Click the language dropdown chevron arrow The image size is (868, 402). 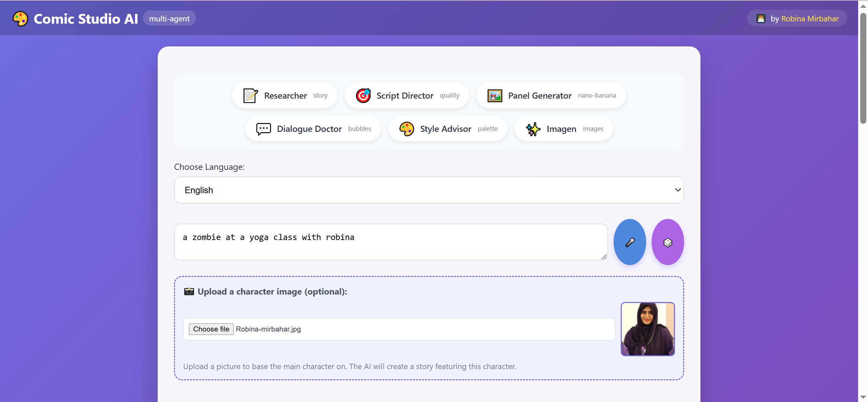[x=677, y=190]
